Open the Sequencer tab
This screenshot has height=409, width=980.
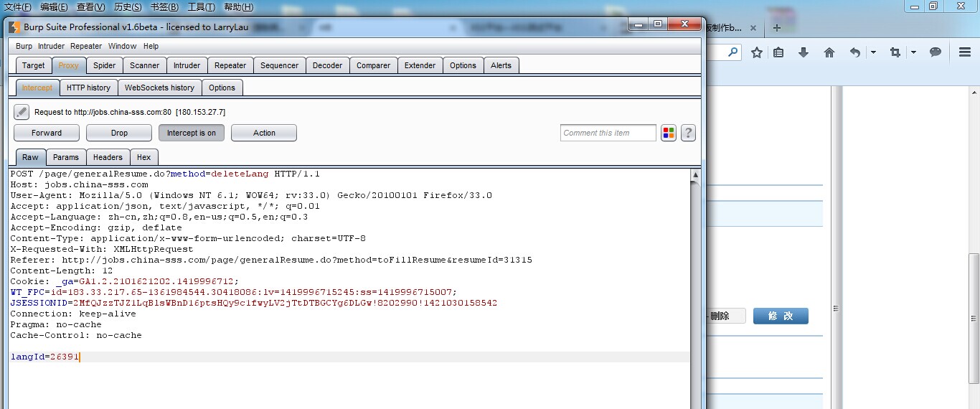tap(280, 65)
